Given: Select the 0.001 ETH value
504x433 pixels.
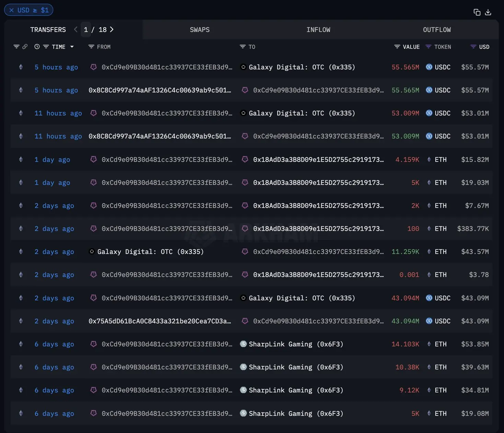Looking at the screenshot, I should [409, 275].
